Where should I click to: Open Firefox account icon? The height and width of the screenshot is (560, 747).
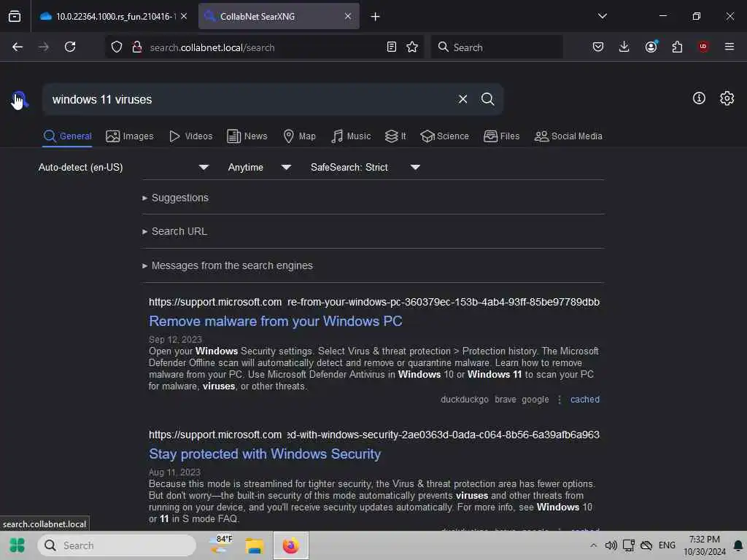coord(651,47)
